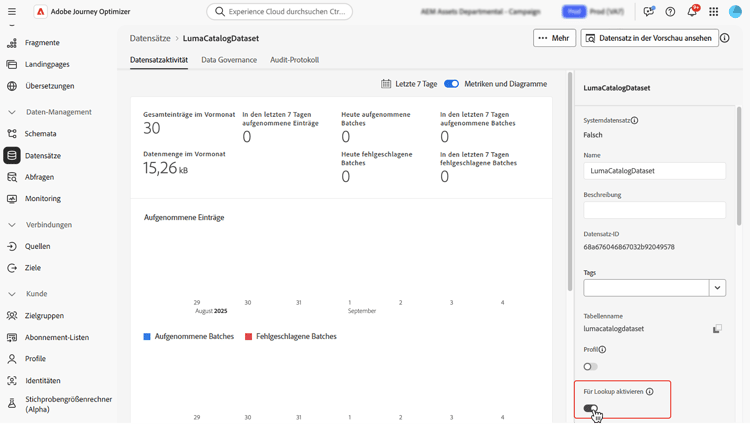This screenshot has width=750, height=424.
Task: Click Datensatz in der Vorschau ansehen button
Action: (650, 38)
